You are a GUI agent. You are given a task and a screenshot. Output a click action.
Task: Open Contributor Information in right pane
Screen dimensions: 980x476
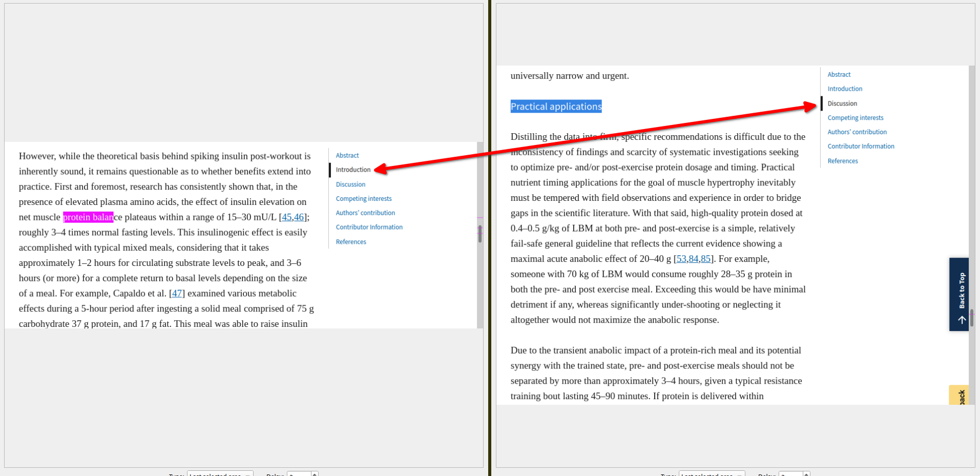pyautogui.click(x=861, y=147)
